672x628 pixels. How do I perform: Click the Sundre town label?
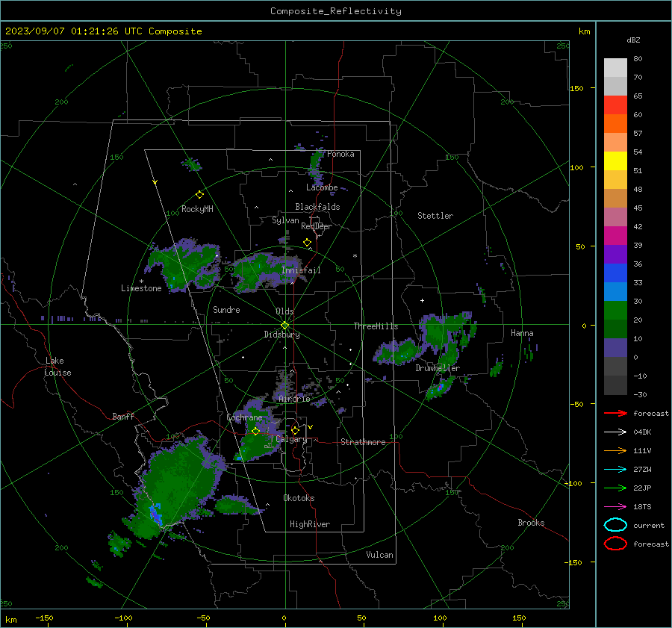tap(226, 309)
